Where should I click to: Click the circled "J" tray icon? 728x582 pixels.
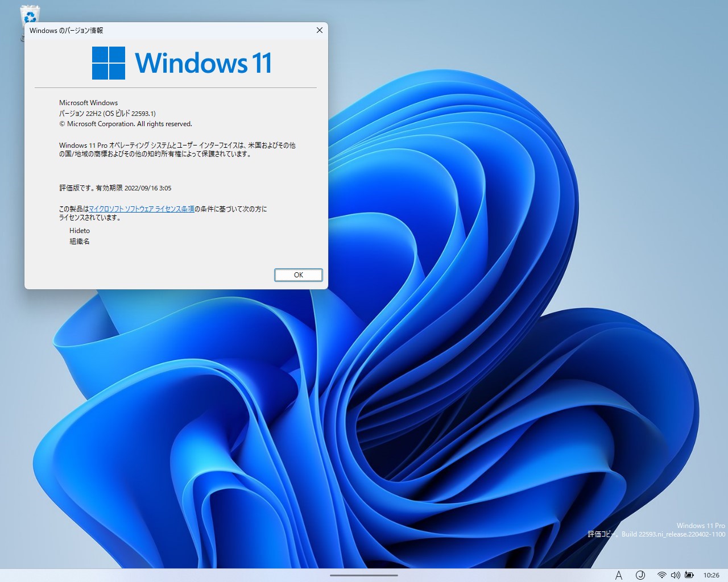click(640, 575)
